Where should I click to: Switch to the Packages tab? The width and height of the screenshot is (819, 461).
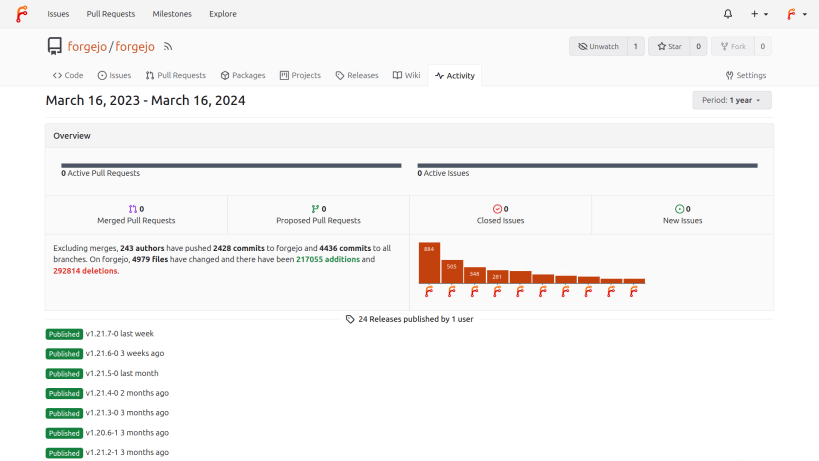[x=243, y=75]
